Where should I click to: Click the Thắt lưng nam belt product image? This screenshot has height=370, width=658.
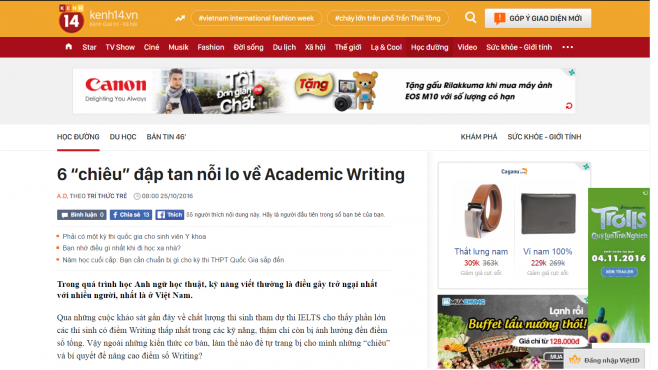click(482, 212)
